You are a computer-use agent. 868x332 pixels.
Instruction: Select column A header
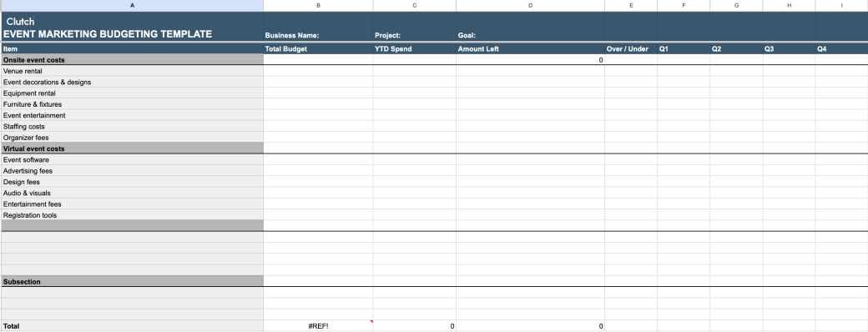pos(132,6)
